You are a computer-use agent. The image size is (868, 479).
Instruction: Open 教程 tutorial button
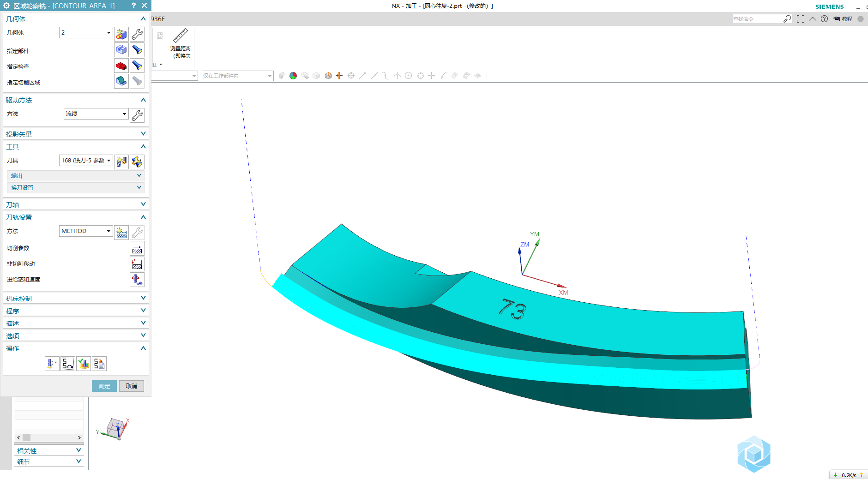(843, 19)
